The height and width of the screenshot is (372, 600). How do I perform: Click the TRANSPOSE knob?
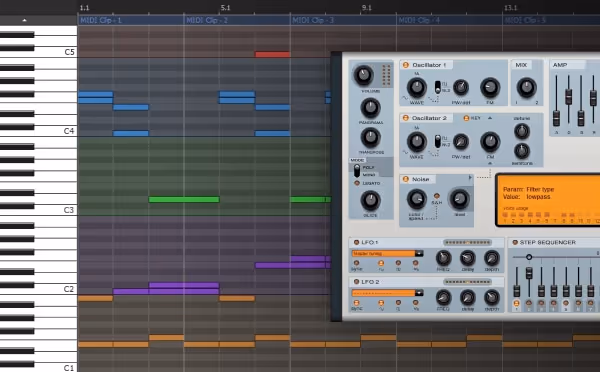[x=370, y=138]
